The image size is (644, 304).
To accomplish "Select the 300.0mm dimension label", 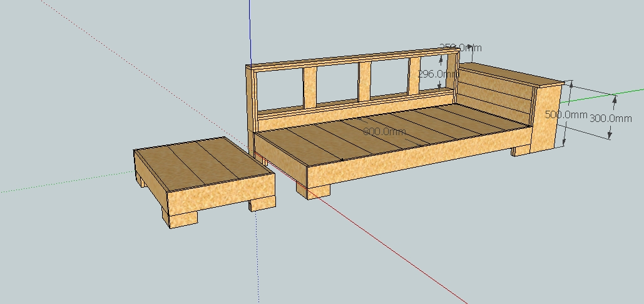I will tap(610, 119).
